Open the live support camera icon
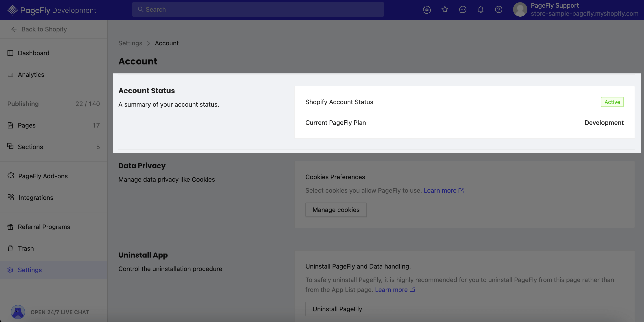This screenshot has height=322, width=644. (427, 10)
